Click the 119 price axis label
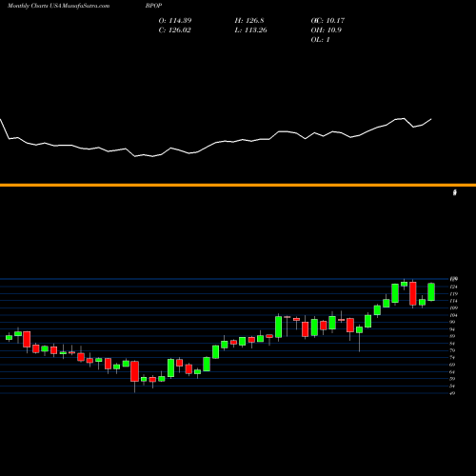This screenshot has width=476, height=476. 454,294
